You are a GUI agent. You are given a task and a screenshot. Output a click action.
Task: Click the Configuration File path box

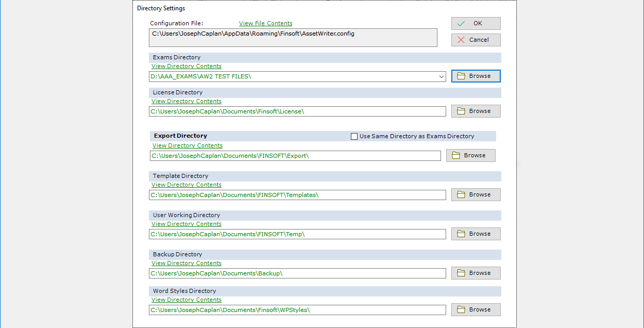[x=293, y=38]
